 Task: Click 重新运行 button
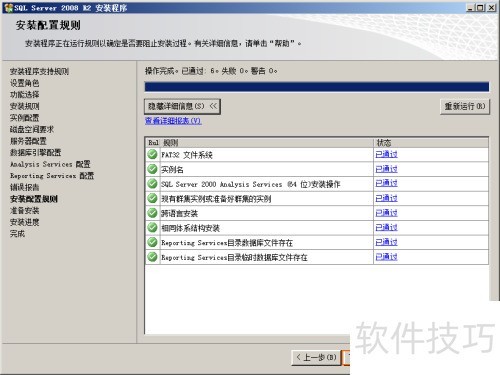[x=465, y=106]
